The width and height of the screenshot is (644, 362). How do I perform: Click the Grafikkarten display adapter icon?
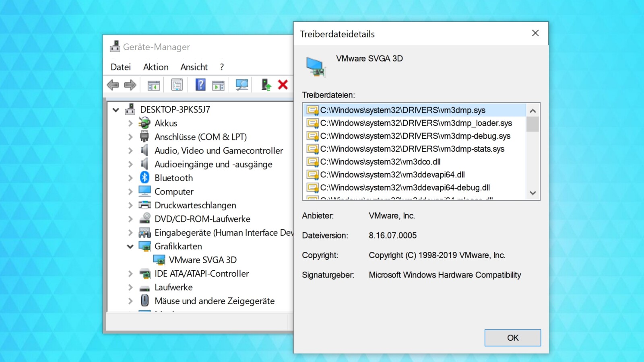pos(144,246)
